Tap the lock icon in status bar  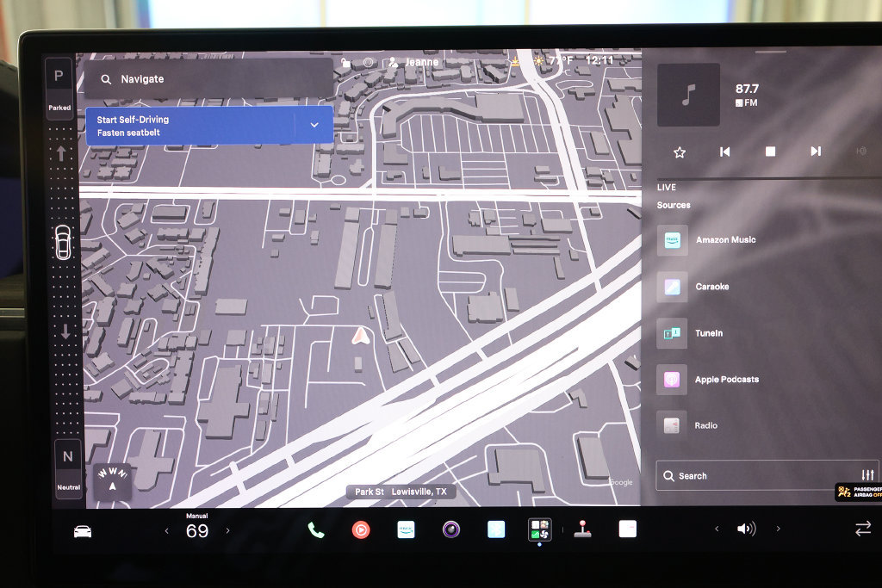click(x=346, y=63)
